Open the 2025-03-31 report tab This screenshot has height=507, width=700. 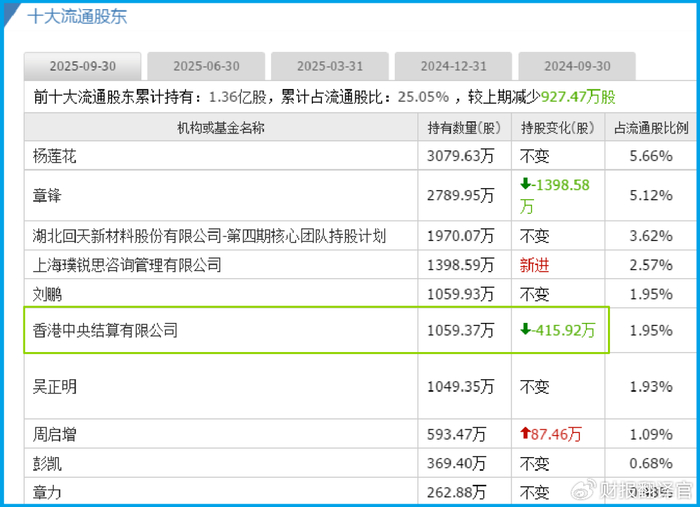click(x=330, y=66)
